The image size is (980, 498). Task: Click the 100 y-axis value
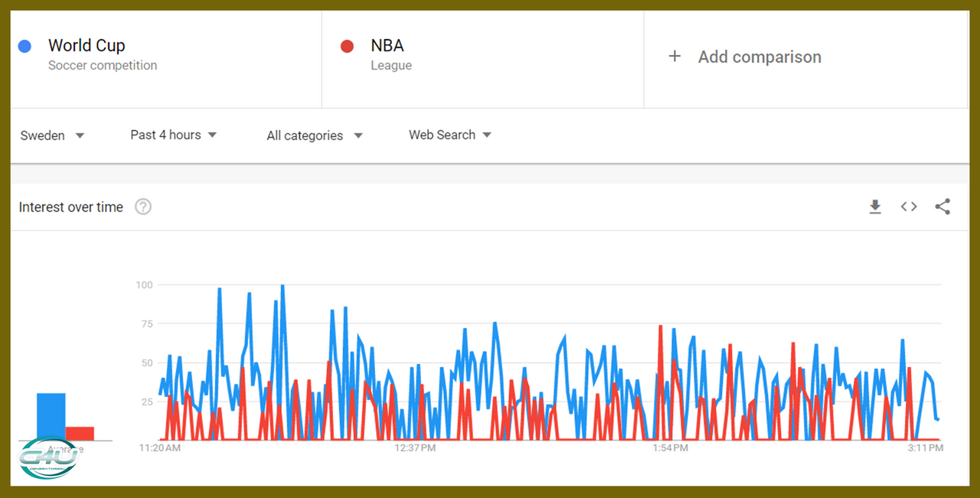click(144, 285)
